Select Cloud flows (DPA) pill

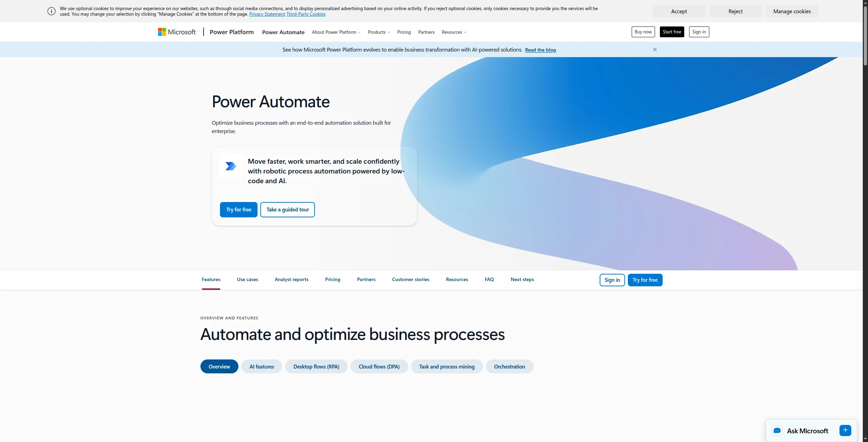[x=379, y=366]
